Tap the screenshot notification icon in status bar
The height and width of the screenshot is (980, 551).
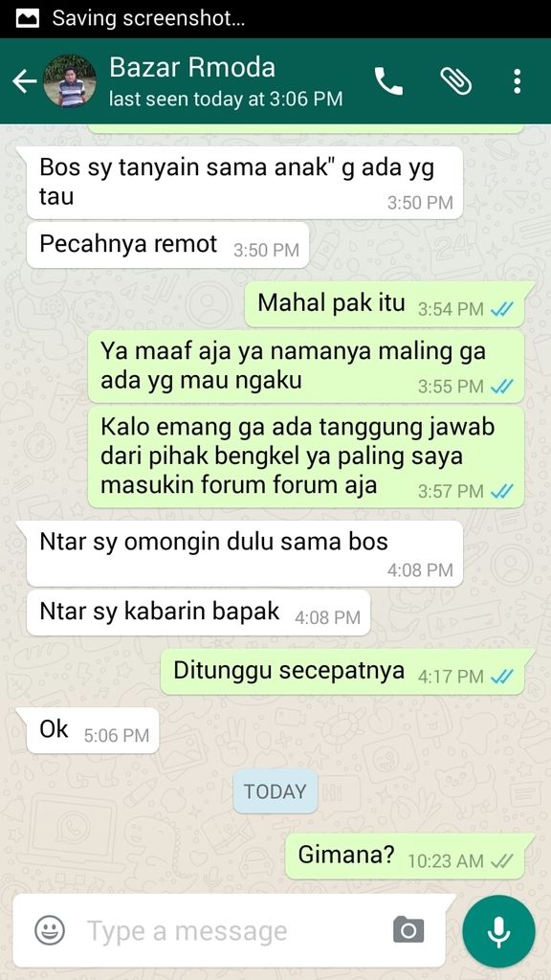[27, 18]
